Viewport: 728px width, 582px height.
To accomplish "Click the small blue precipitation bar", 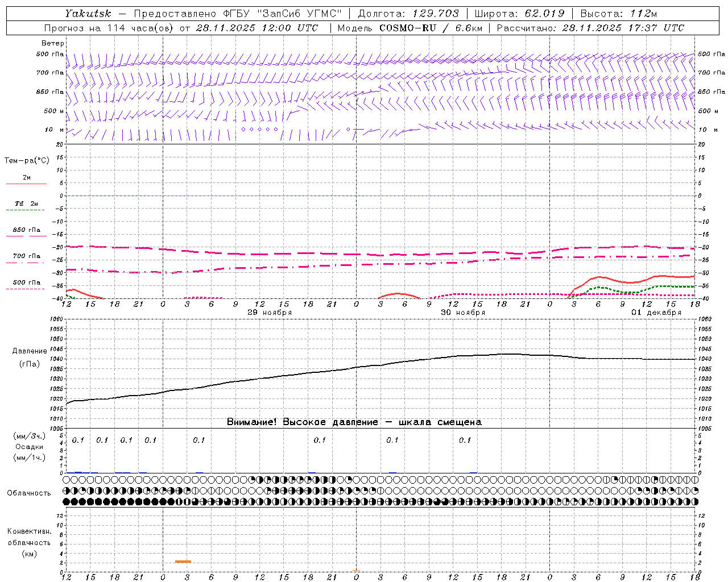I will coord(78,472).
